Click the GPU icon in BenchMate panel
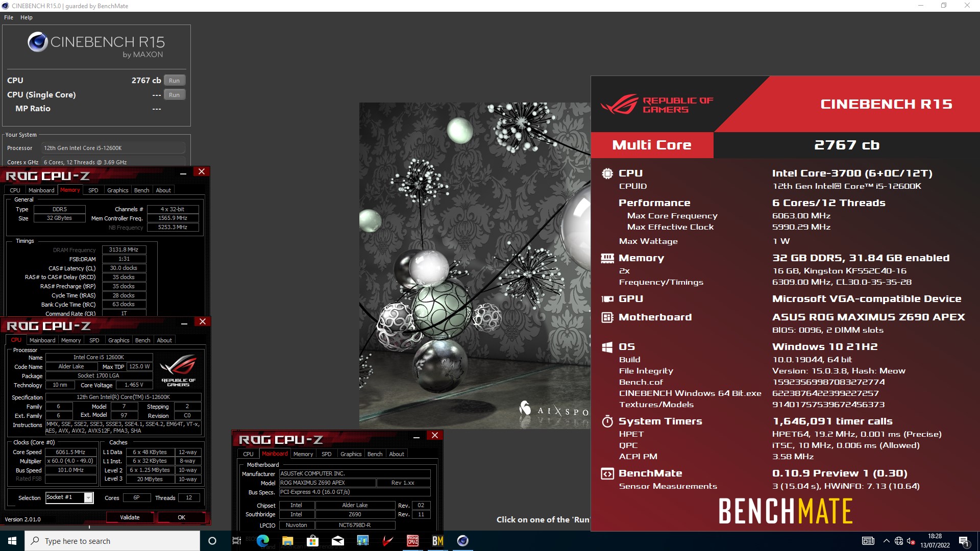Viewport: 980px width, 551px height. pyautogui.click(x=607, y=299)
